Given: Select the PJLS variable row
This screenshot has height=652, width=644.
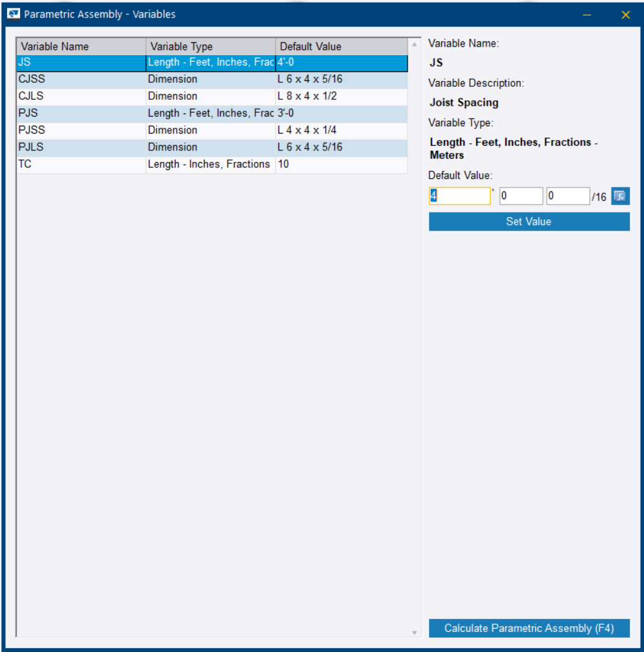Looking at the screenshot, I should [212, 148].
